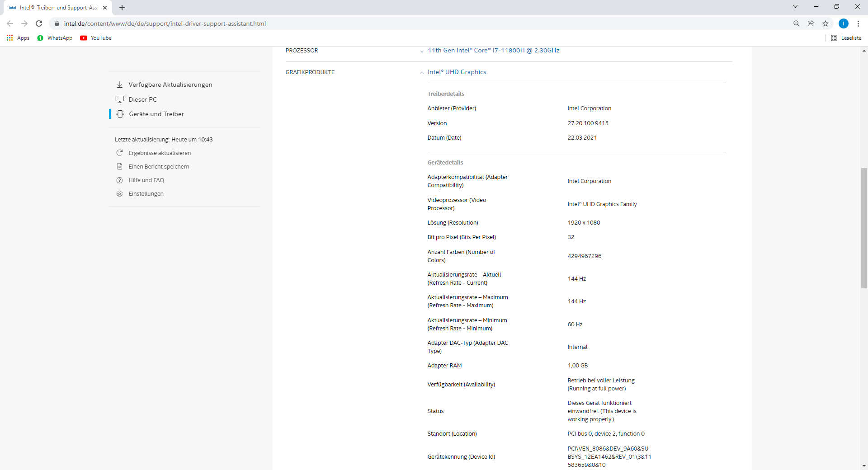Click the date value 22.03.2021
The height and width of the screenshot is (470, 868).
point(582,137)
